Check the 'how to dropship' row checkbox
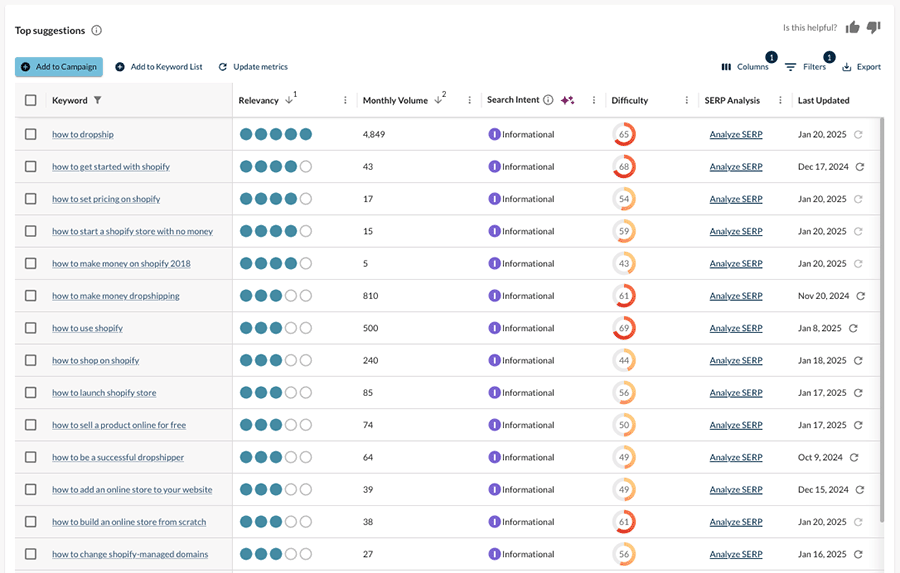 click(x=31, y=134)
